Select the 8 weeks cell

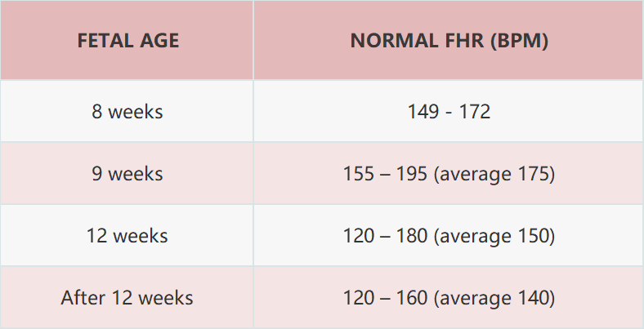127,111
